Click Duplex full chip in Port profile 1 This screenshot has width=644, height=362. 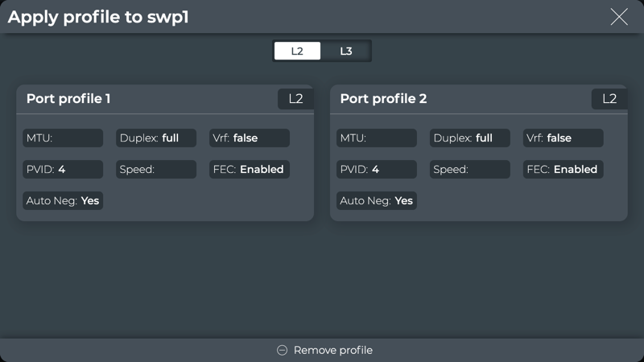click(156, 138)
